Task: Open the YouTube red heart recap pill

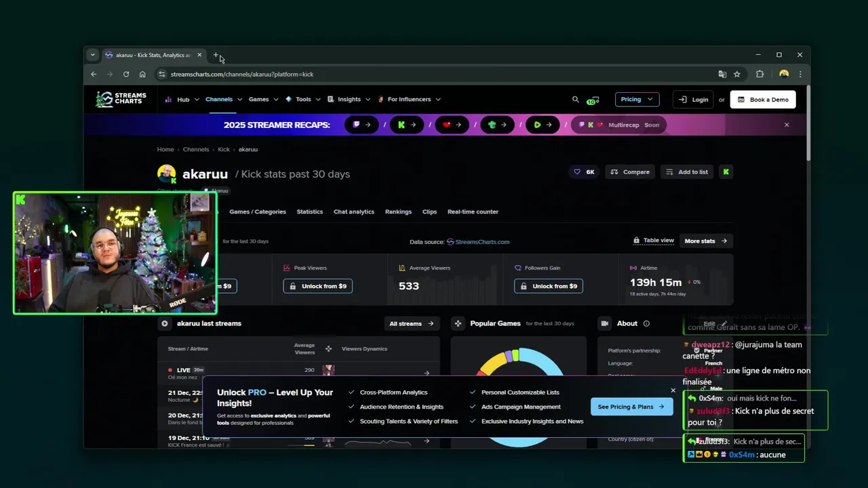Action: [452, 125]
